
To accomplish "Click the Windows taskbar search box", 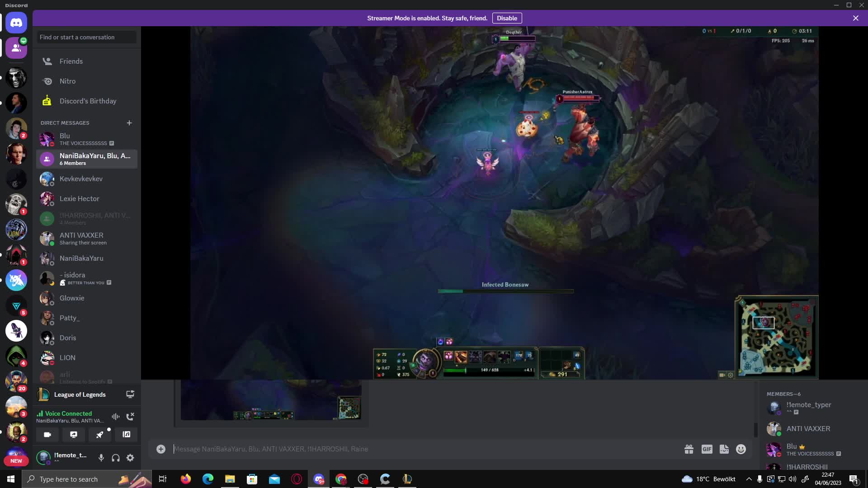I will point(87,479).
